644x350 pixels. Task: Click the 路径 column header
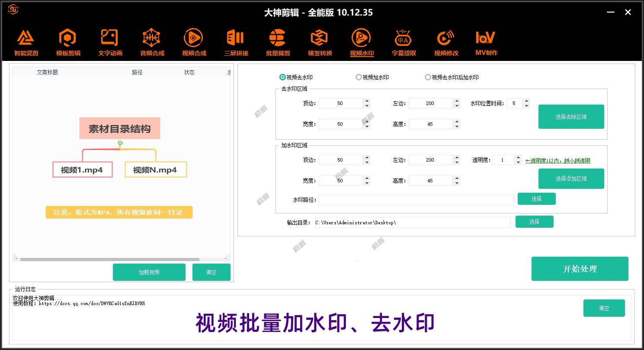pyautogui.click(x=137, y=72)
